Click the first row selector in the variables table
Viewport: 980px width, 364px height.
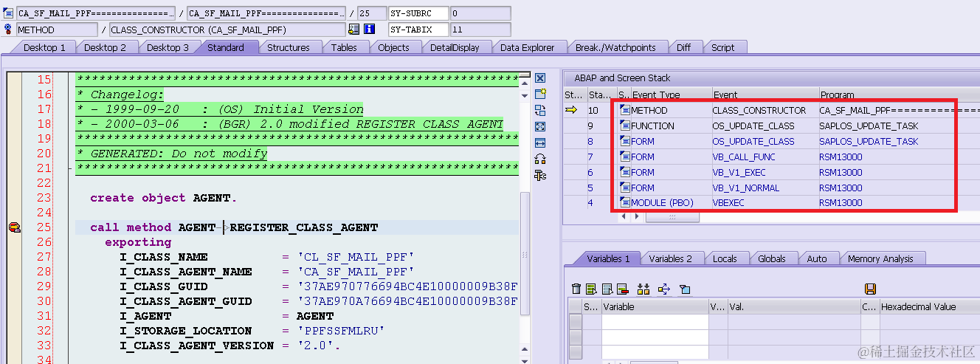coord(575,320)
